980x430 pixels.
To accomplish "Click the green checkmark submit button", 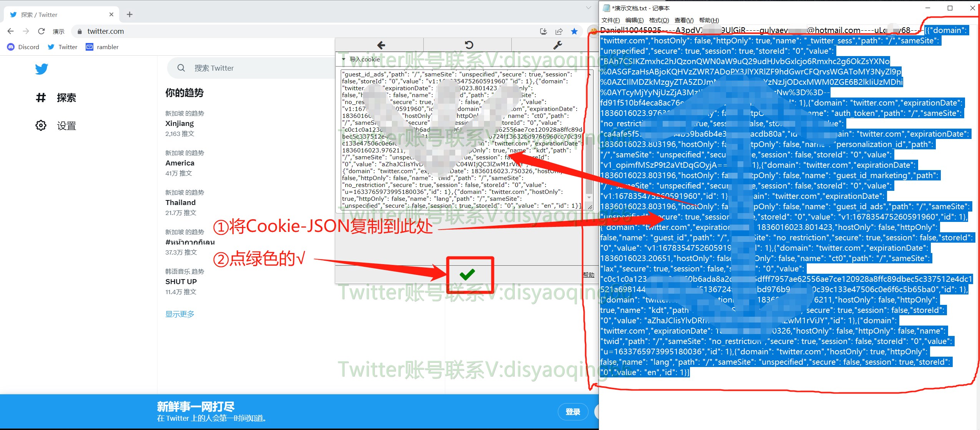I will tap(467, 274).
